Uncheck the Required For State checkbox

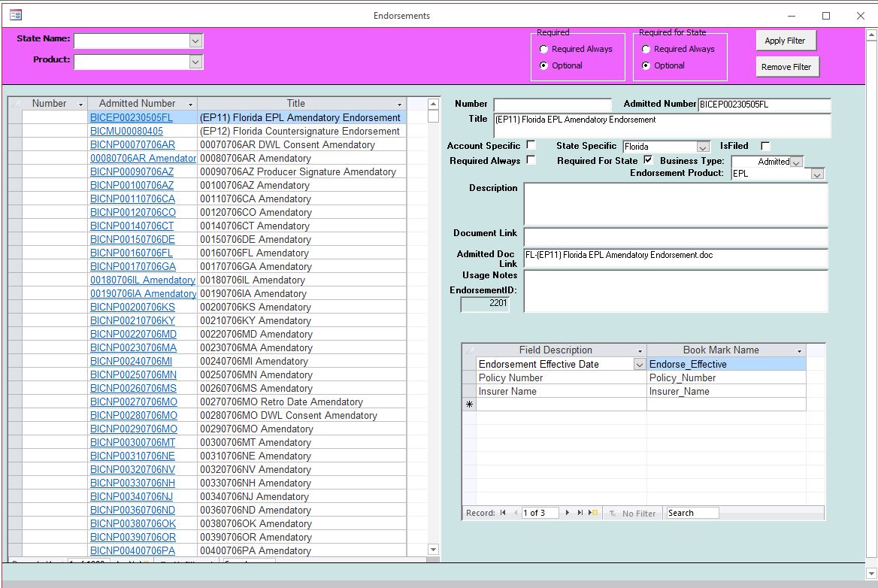(x=648, y=160)
